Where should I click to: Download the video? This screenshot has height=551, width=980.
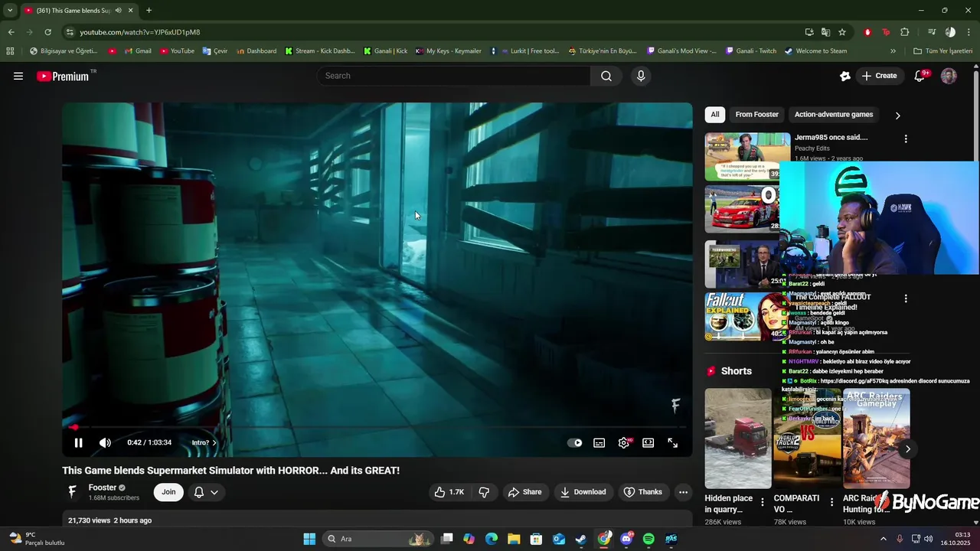tap(583, 492)
